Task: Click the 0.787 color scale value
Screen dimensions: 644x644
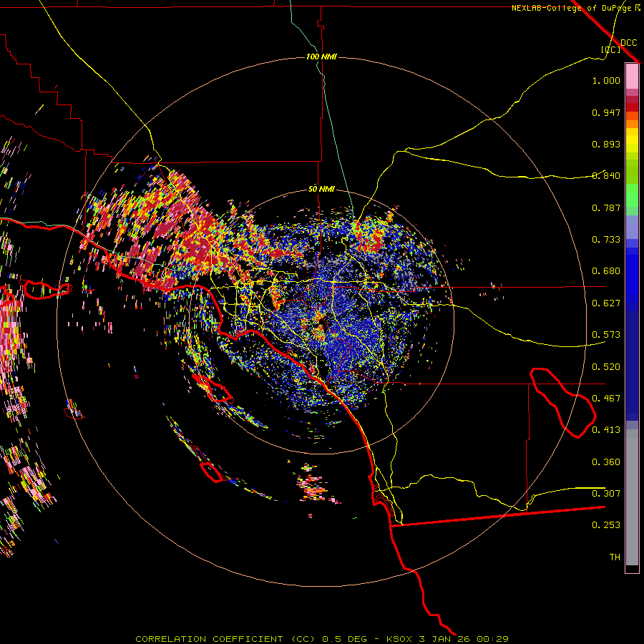Action: pyautogui.click(x=606, y=208)
